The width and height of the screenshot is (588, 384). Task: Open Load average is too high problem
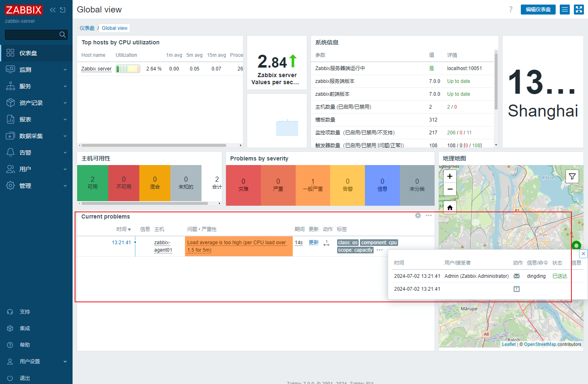236,246
